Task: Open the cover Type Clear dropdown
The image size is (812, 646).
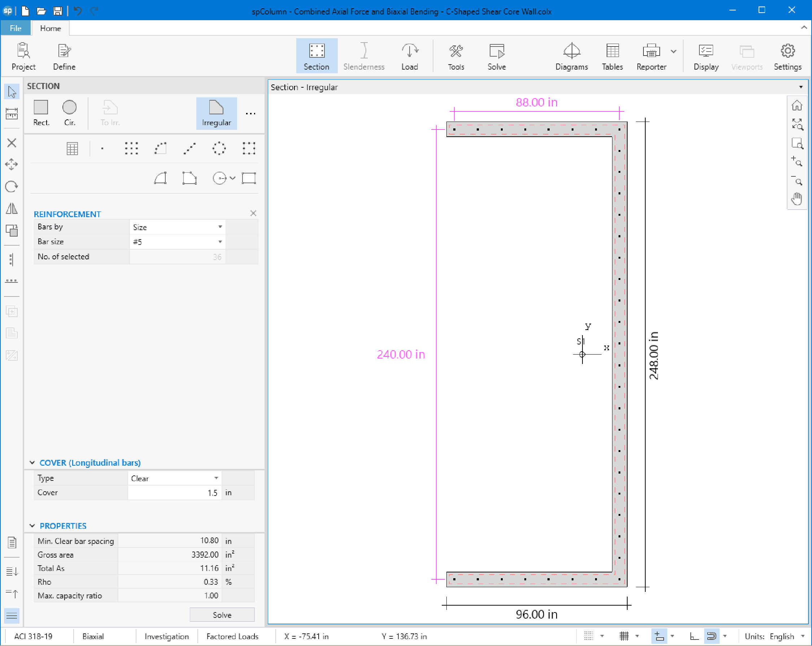Action: pos(174,479)
